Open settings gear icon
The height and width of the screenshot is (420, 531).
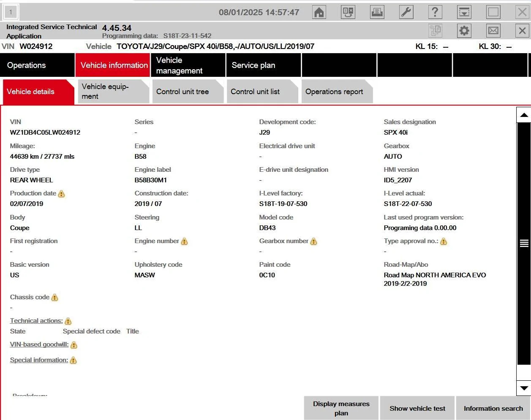click(x=464, y=30)
